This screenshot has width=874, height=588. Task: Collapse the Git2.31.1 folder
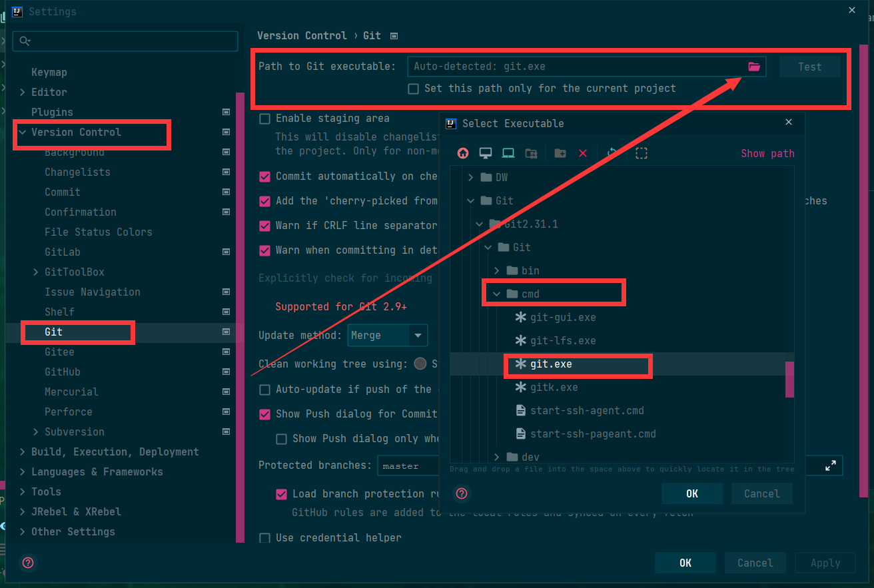point(480,224)
